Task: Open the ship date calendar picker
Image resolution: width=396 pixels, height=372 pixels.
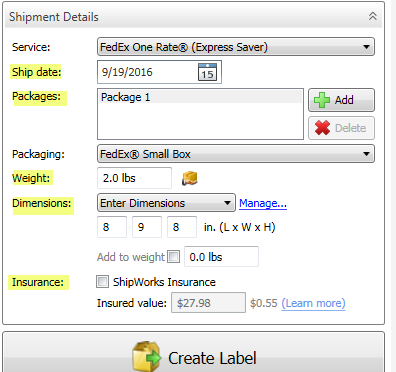Action: point(207,72)
